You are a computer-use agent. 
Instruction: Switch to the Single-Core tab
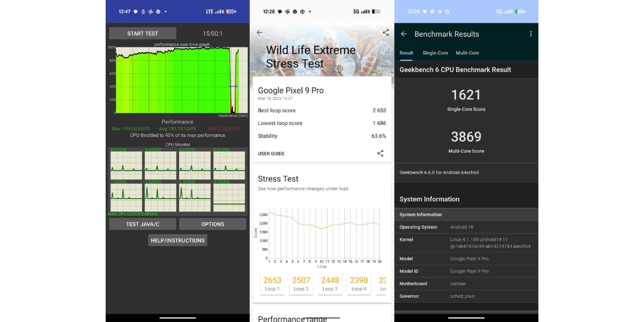click(x=435, y=53)
